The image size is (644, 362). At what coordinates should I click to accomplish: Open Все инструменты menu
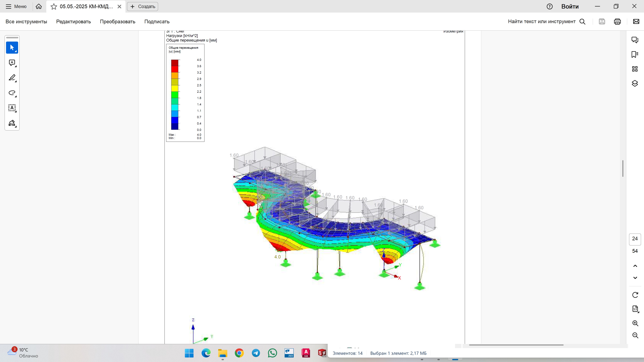coord(26,21)
